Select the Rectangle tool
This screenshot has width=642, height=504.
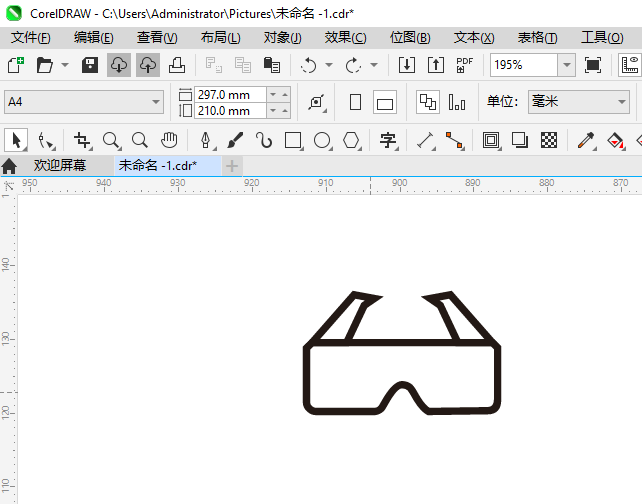coord(293,140)
